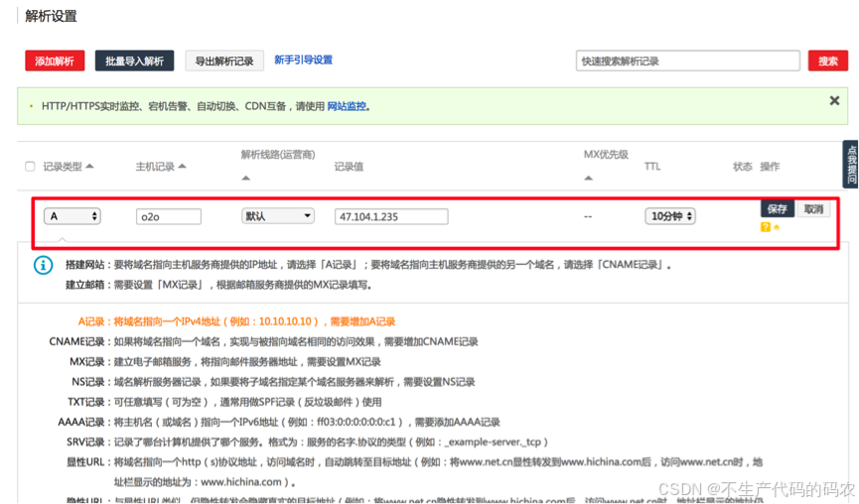Export records with 导出解析记录 button
The width and height of the screenshot is (859, 504).
(x=224, y=61)
